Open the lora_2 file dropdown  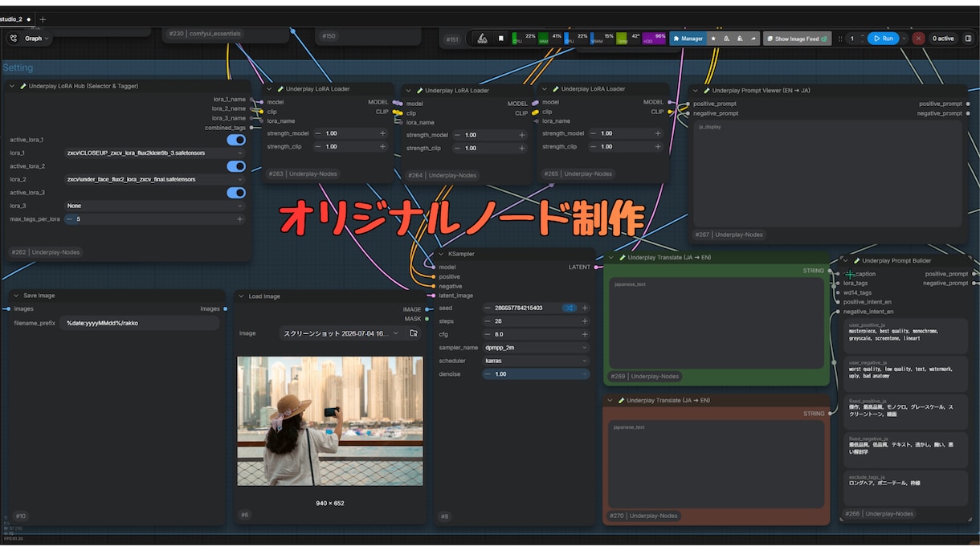(155, 179)
